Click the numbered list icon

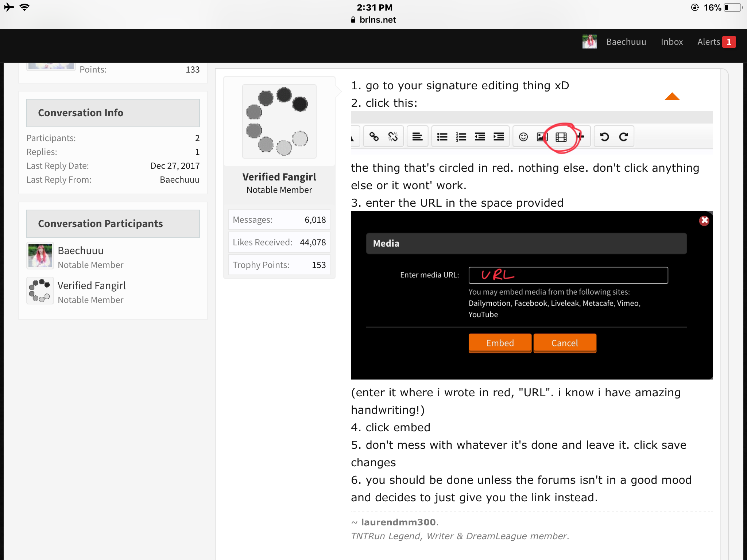point(461,137)
